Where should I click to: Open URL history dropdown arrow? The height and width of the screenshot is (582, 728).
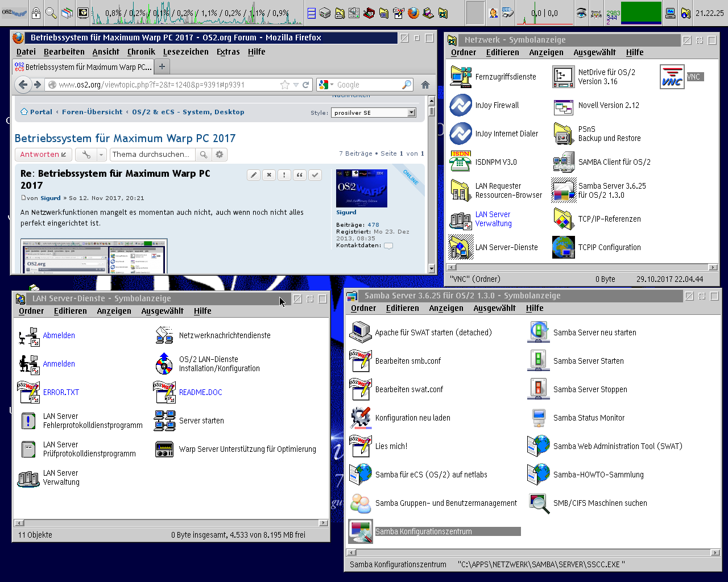coord(296,85)
